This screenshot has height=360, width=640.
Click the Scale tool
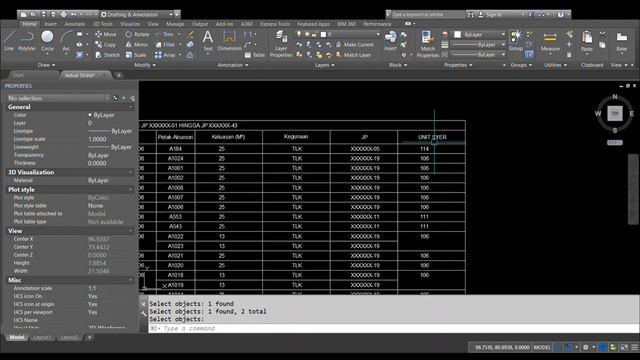point(136,55)
